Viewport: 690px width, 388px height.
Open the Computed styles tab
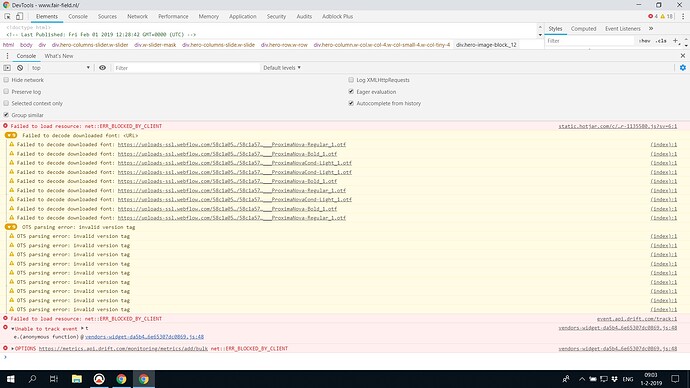[584, 29]
